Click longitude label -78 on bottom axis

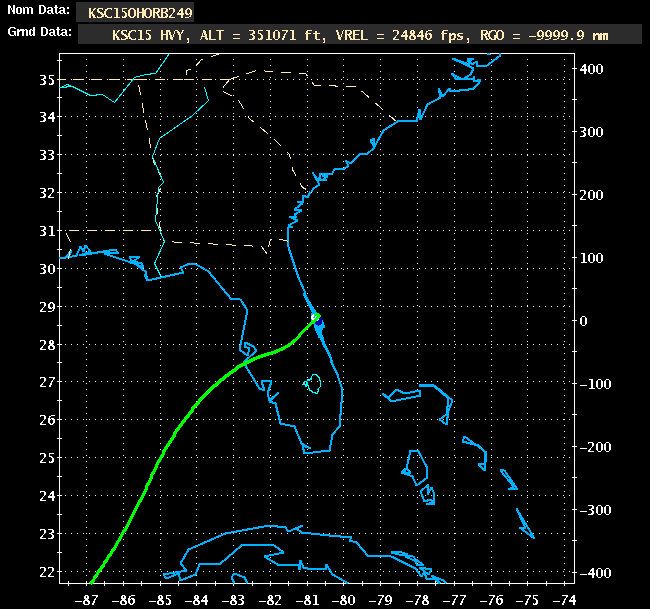(417, 600)
